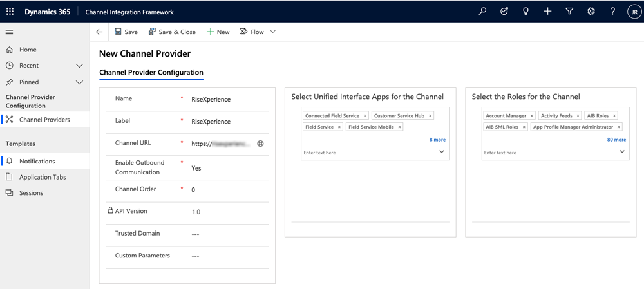Remove the Field Service Mobile tag
644x289 pixels.
tap(399, 127)
